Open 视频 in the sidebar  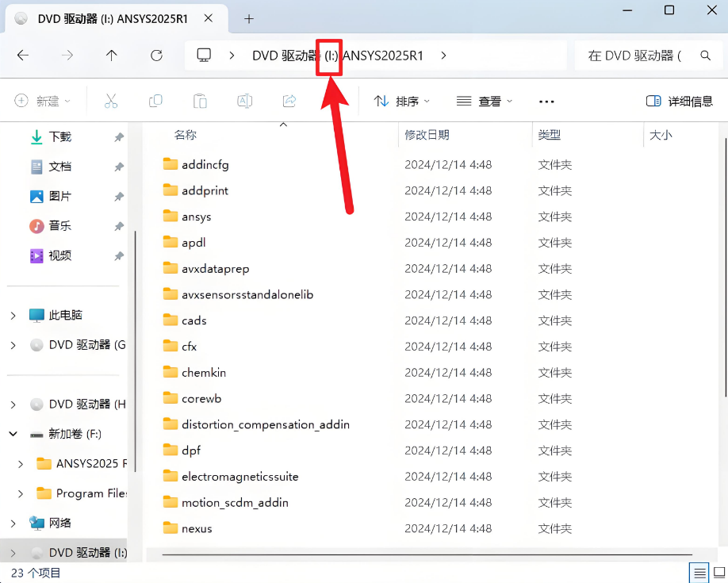(x=60, y=256)
